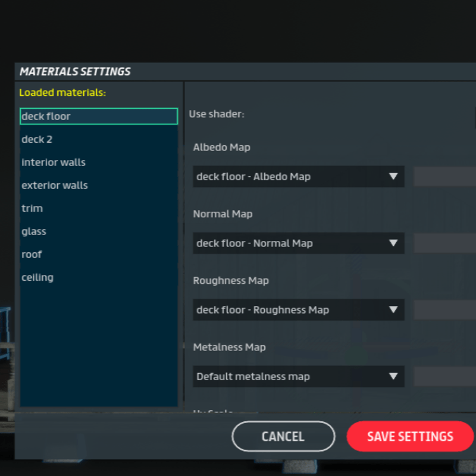Screen dimensions: 476x476
Task: Expand the Normal Map dropdown
Action: click(298, 243)
